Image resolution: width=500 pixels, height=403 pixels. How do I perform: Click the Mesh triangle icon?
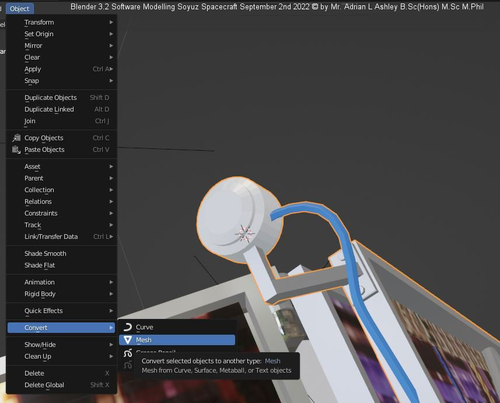pos(128,340)
